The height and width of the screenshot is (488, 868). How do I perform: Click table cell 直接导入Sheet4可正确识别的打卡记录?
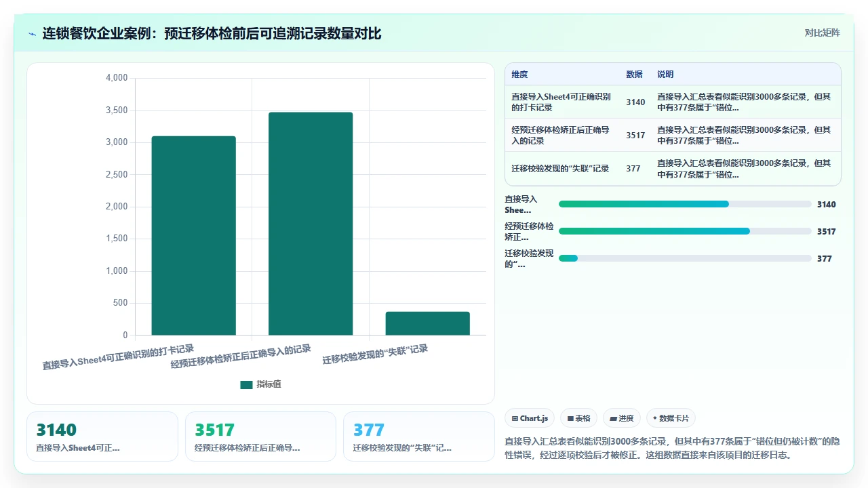561,102
